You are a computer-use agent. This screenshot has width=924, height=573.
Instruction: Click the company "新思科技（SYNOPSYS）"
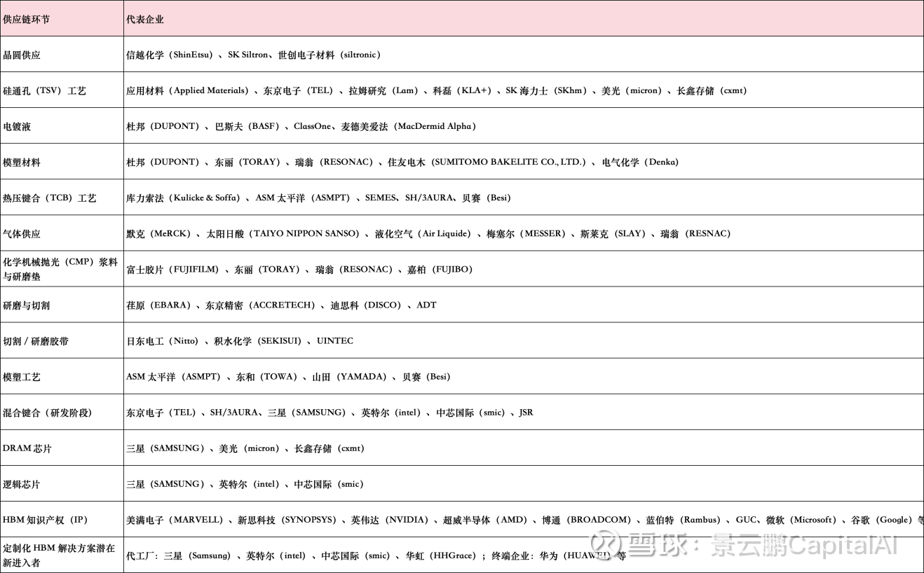[287, 519]
